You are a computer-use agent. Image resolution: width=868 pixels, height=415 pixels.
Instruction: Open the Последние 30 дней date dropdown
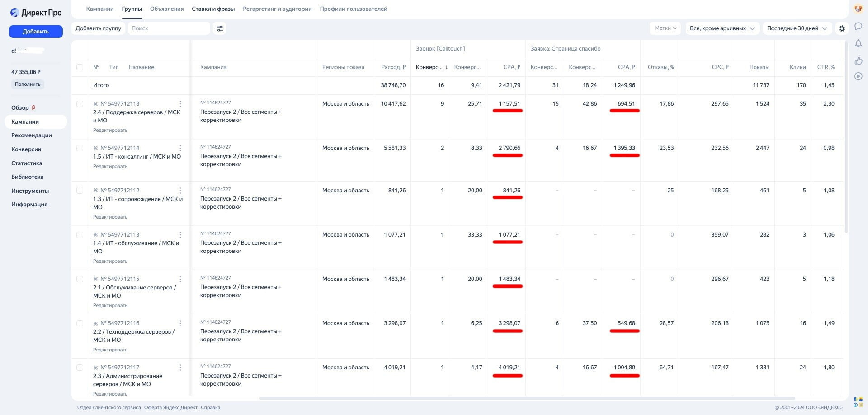(797, 28)
